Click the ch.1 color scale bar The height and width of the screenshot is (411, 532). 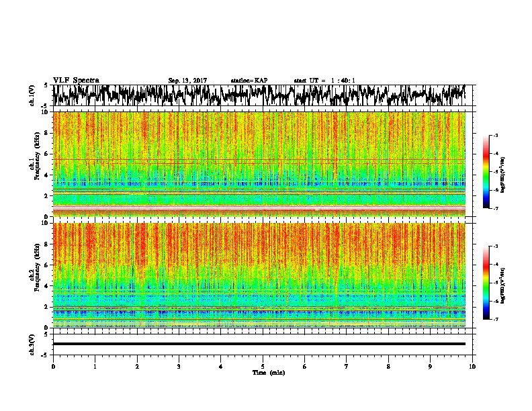point(486,172)
